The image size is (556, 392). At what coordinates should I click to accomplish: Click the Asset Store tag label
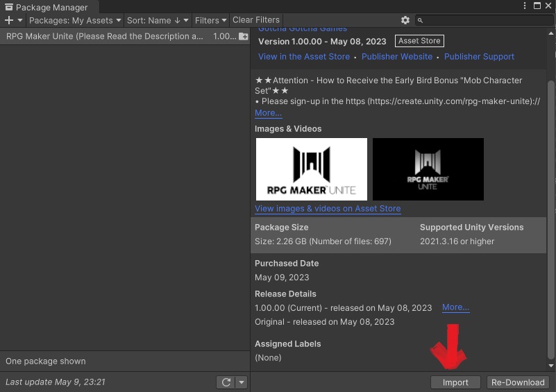(419, 41)
